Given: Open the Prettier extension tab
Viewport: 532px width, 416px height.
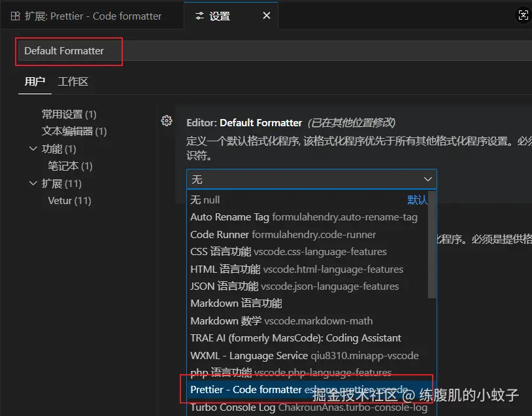Looking at the screenshot, I should click(x=91, y=16).
